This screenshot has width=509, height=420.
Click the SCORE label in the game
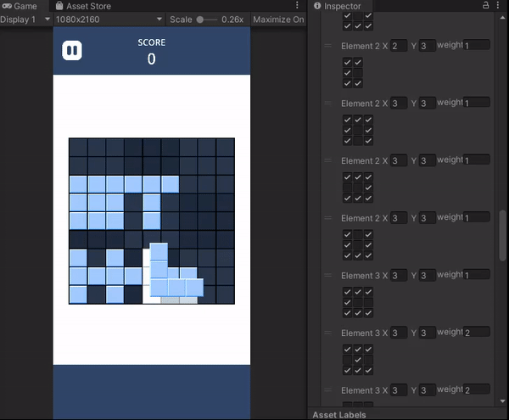coord(152,42)
